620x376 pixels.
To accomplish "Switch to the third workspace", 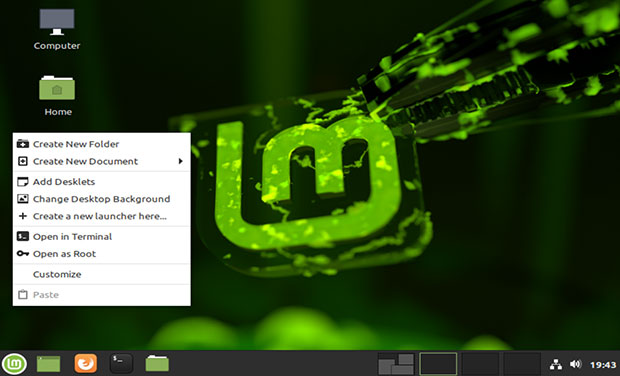I will tap(522, 364).
